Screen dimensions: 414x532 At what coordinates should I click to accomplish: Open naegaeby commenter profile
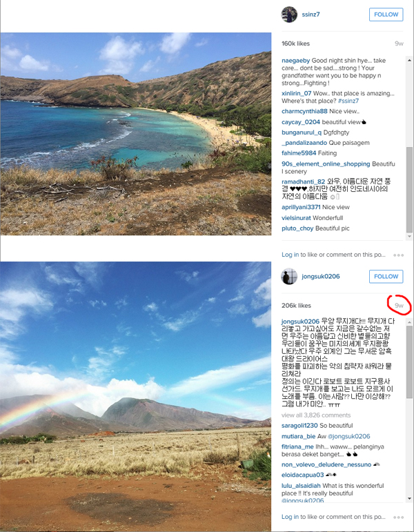click(x=295, y=61)
